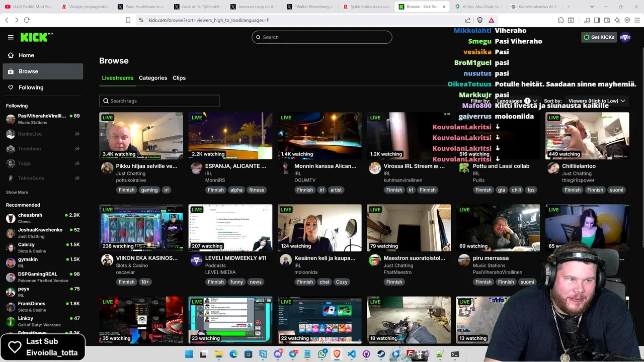This screenshot has height=362, width=644.
Task: Open the Brave VPN shield icon
Action: tap(627, 20)
